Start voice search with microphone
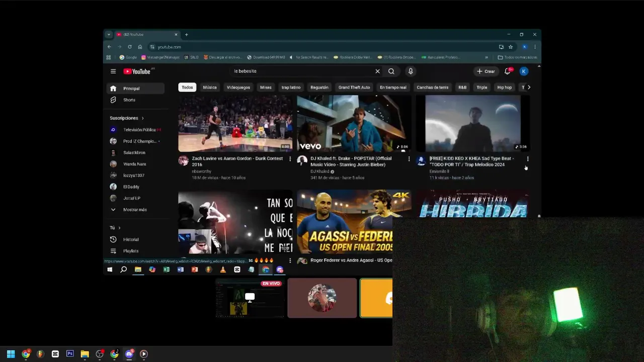 tap(411, 71)
